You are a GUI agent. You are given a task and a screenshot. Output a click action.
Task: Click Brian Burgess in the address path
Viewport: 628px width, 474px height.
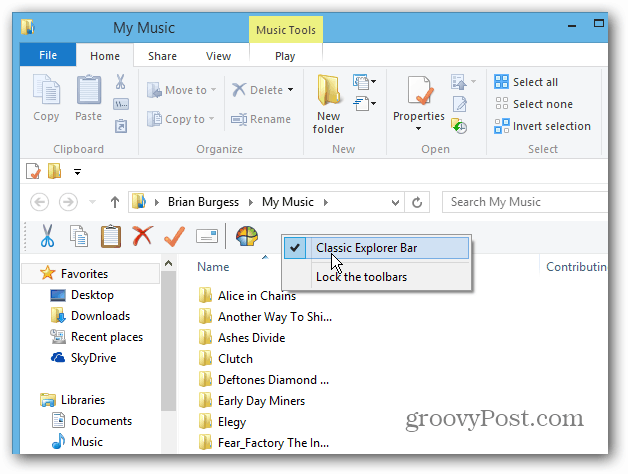tap(203, 202)
